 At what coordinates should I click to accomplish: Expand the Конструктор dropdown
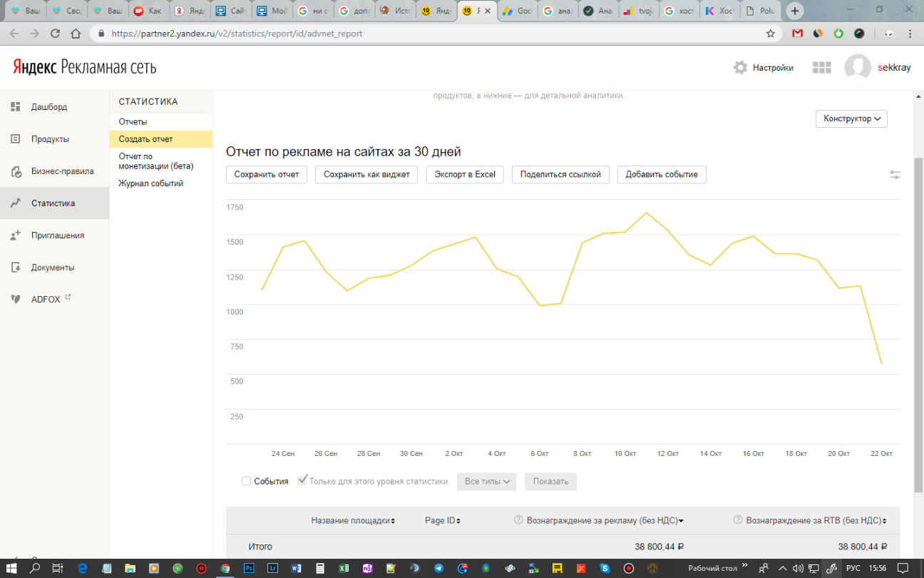[x=851, y=118]
